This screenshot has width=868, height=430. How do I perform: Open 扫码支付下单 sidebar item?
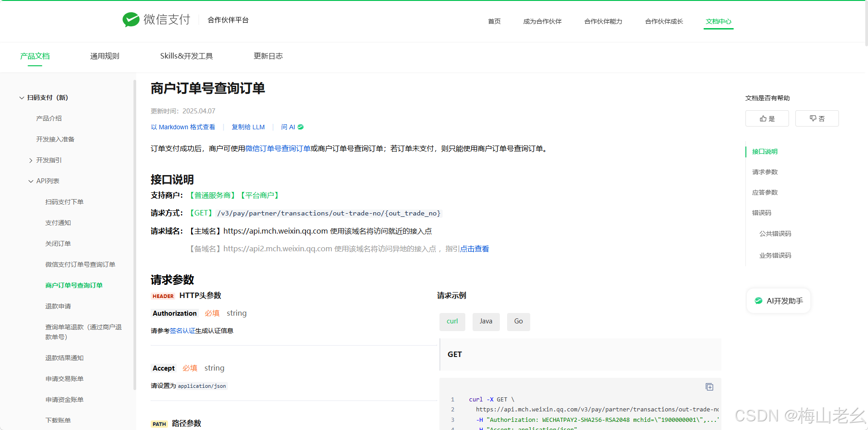coord(64,202)
